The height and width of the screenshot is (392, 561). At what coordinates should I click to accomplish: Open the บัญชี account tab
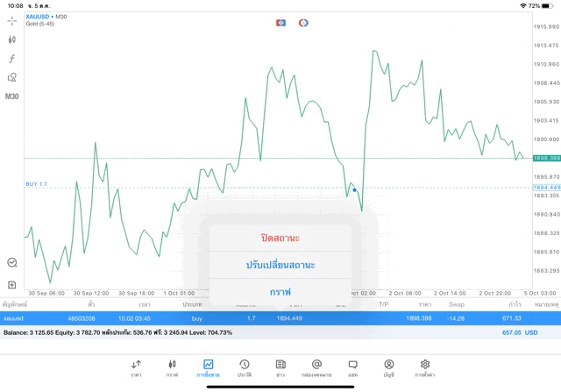click(x=388, y=367)
